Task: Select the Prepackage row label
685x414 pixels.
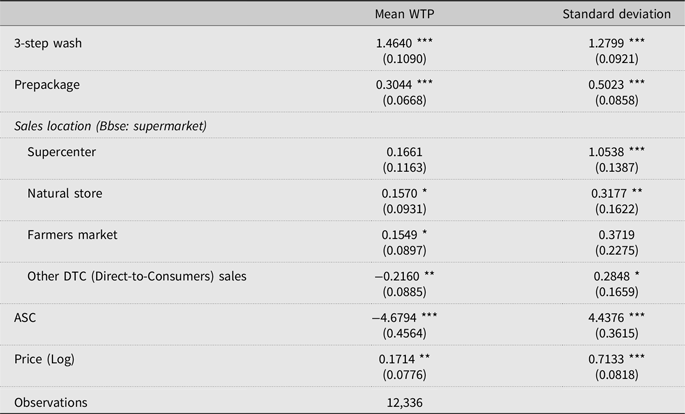Action: coord(47,85)
